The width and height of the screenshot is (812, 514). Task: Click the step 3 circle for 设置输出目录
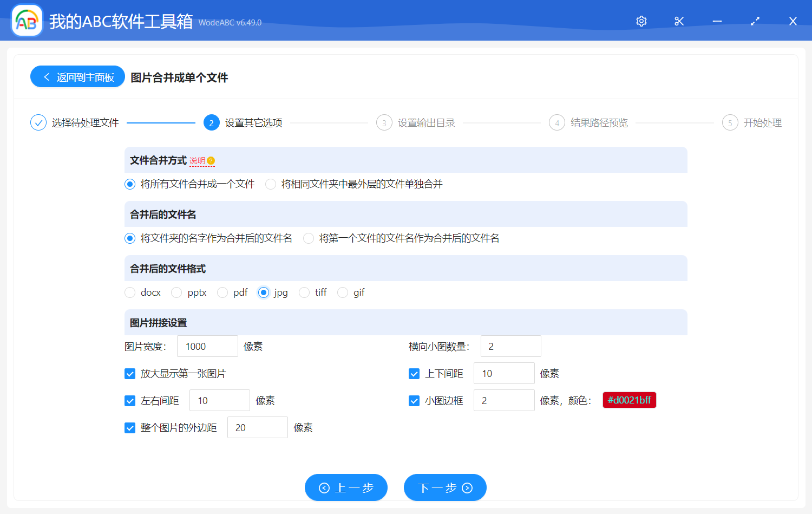(384, 123)
